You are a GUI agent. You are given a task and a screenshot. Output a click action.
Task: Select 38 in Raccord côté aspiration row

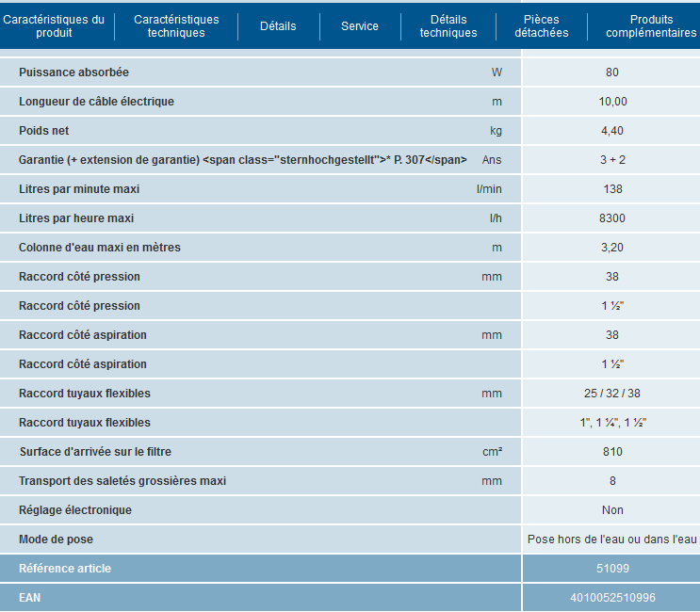click(612, 335)
